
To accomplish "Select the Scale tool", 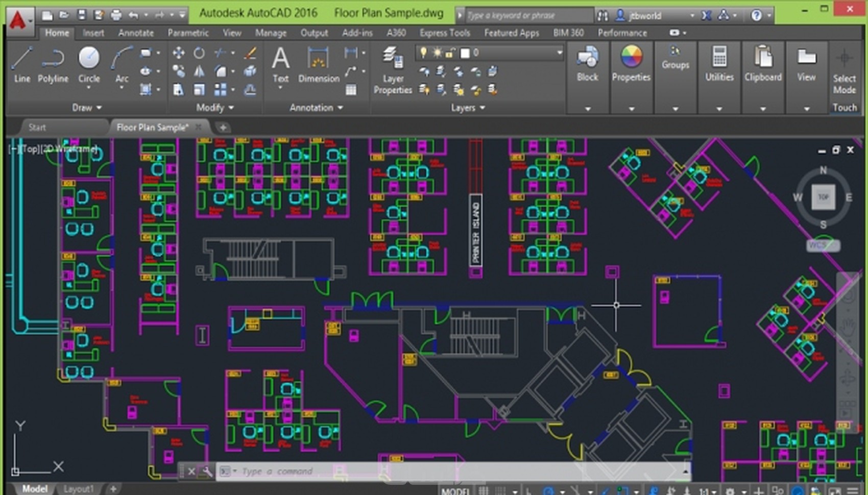I will coord(199,90).
